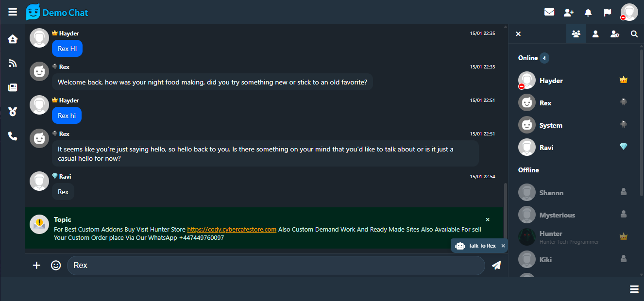Viewport: 644px width, 301px height.
Task: Open the RSS feed wall icon
Action: [13, 63]
